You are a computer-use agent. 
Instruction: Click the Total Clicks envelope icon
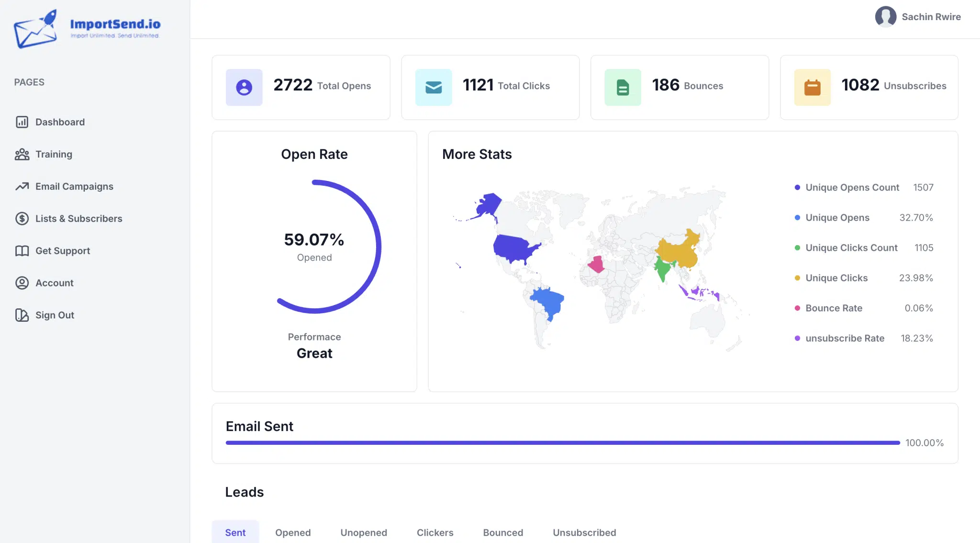point(434,87)
